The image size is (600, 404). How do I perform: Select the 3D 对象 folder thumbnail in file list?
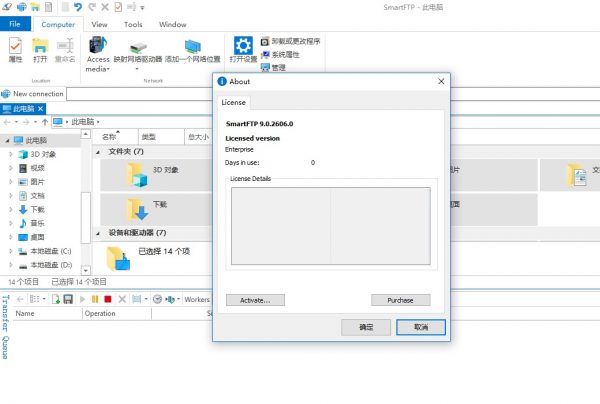point(138,175)
